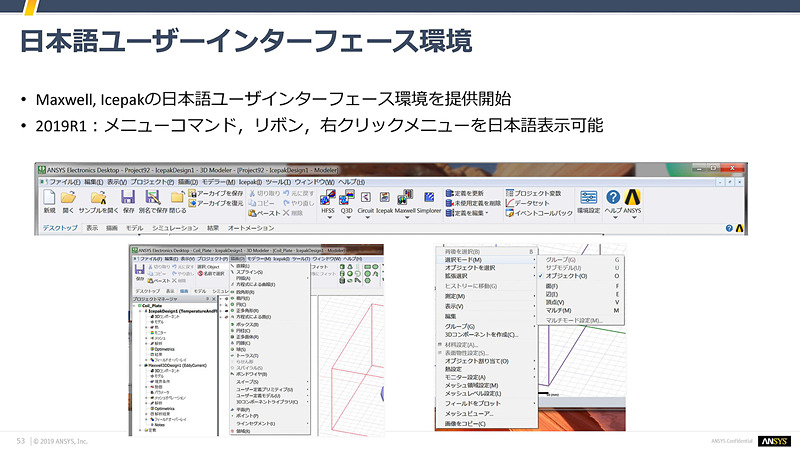This screenshot has width=800, height=450.
Task: Select IcepakDesign1 in the project tree
Action: tap(182, 311)
